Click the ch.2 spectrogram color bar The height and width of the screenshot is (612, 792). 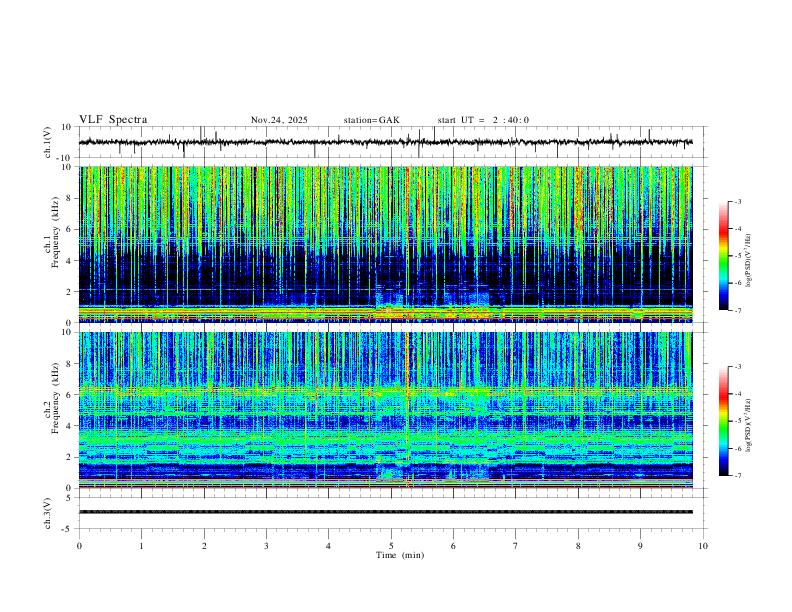click(724, 421)
